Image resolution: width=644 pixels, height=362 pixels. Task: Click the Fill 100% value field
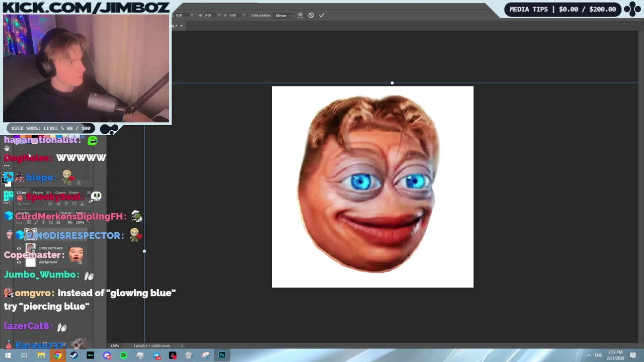click(x=80, y=223)
